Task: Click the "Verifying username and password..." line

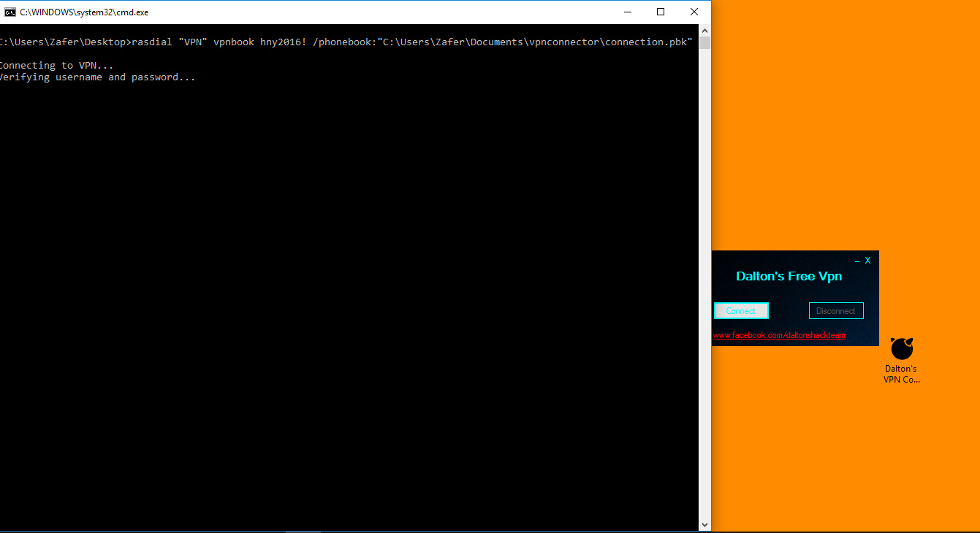Action: [96, 77]
